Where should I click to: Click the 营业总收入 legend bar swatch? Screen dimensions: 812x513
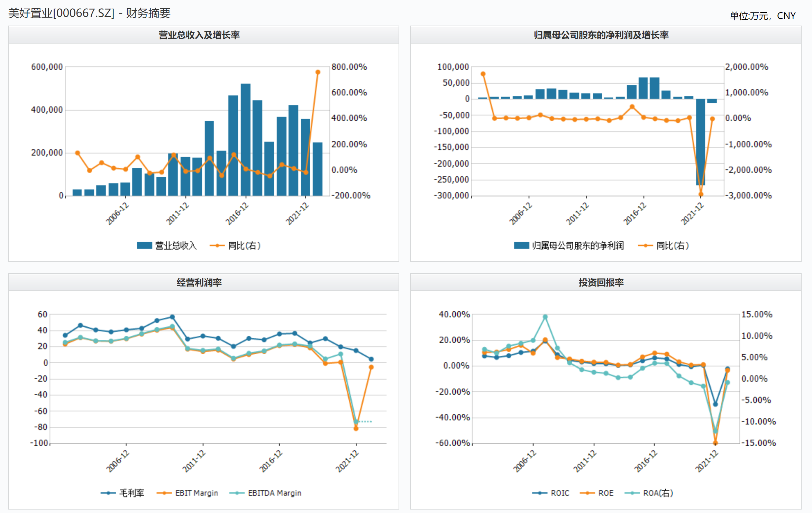tap(144, 245)
